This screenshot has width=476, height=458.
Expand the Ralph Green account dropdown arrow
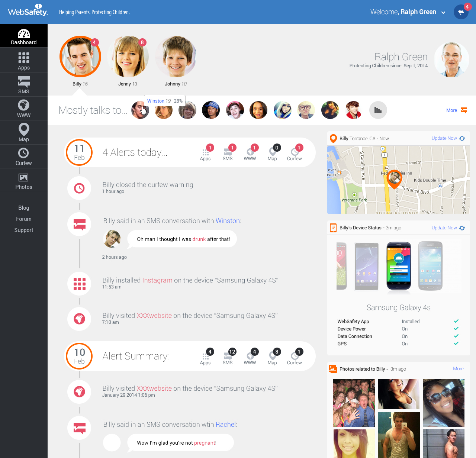443,13
